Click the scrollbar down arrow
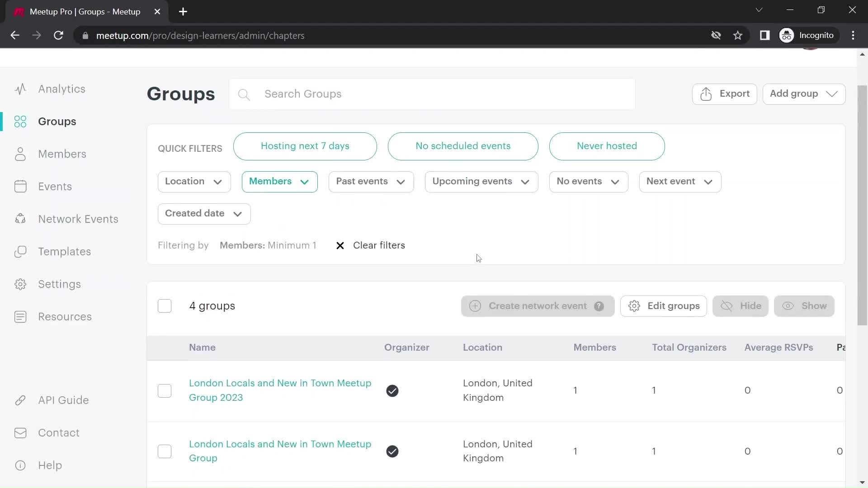Image resolution: width=868 pixels, height=488 pixels. point(862,483)
